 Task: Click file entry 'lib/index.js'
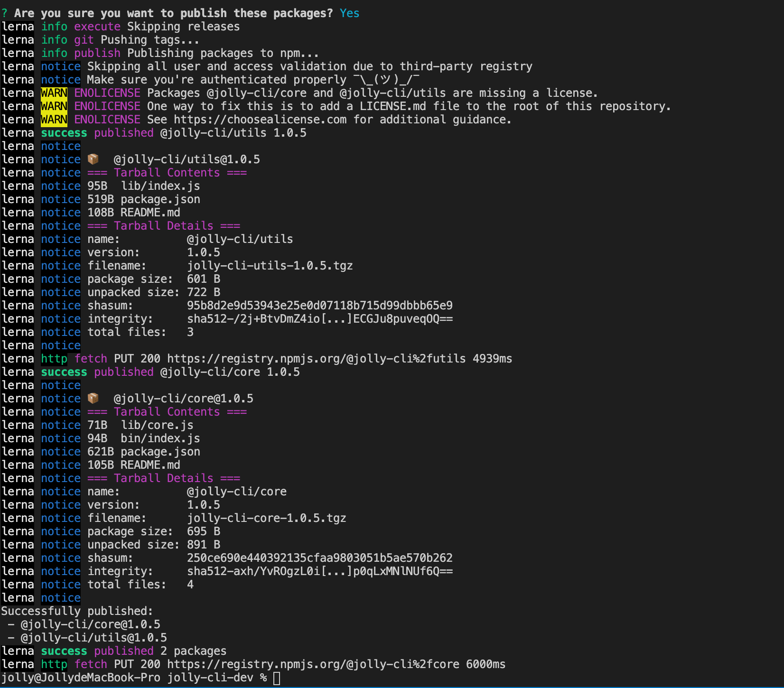pyautogui.click(x=160, y=186)
